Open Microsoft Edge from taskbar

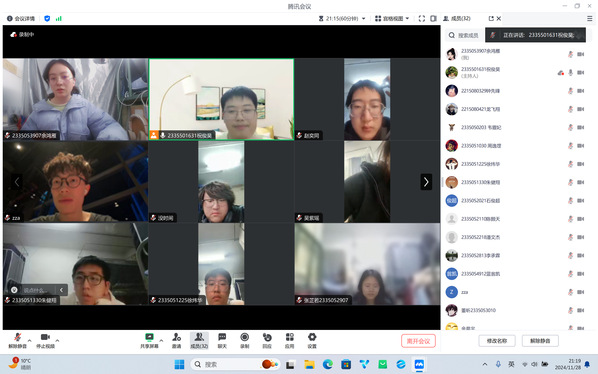[x=328, y=364]
